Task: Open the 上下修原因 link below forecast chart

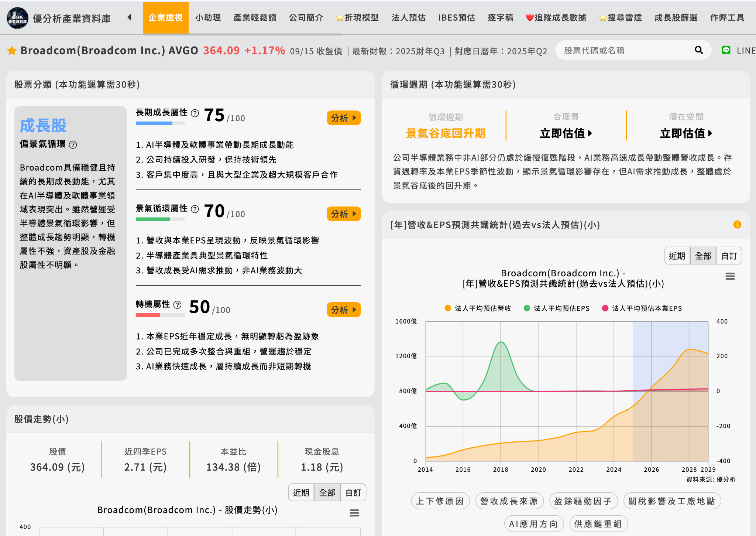Action: click(x=440, y=501)
